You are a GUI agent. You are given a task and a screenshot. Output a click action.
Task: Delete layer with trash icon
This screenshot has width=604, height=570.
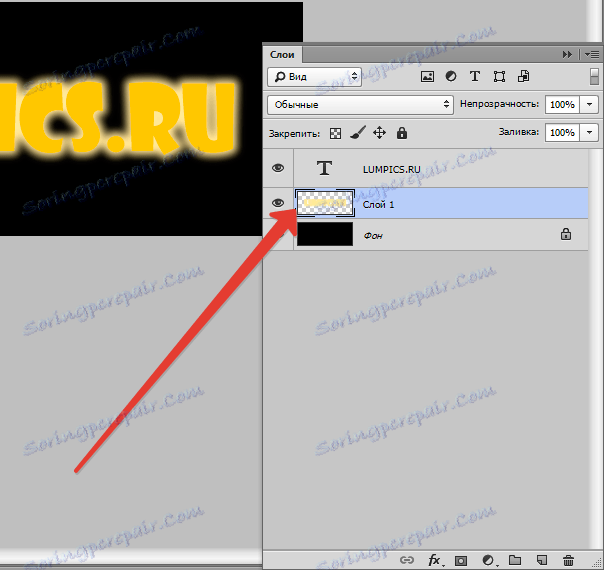click(568, 560)
